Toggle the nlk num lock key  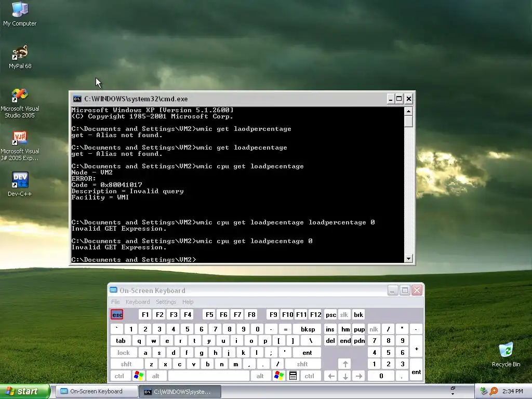(x=374, y=329)
